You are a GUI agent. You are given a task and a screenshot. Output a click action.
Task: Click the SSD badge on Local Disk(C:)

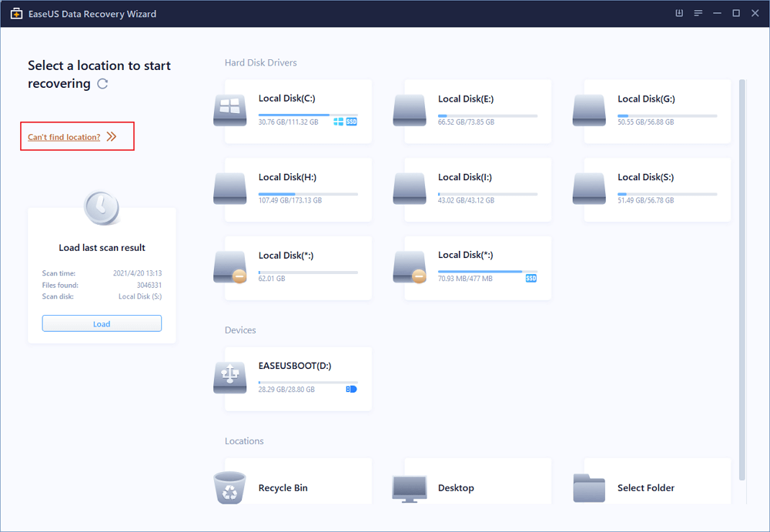pos(352,122)
